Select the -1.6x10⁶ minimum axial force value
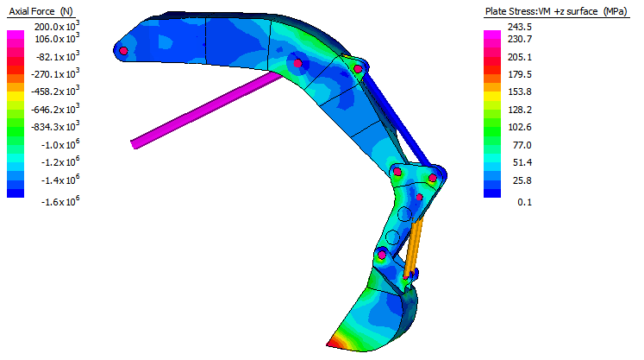The image size is (644, 360). (x=60, y=202)
